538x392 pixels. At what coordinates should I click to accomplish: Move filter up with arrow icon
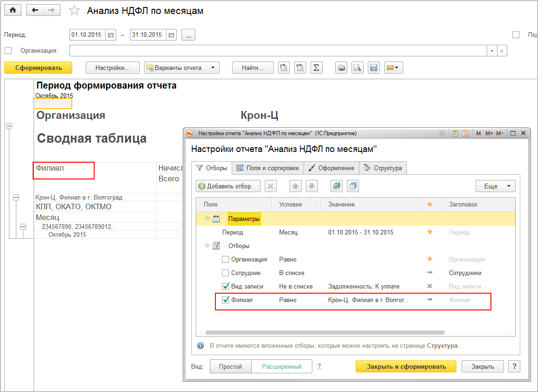[296, 186]
